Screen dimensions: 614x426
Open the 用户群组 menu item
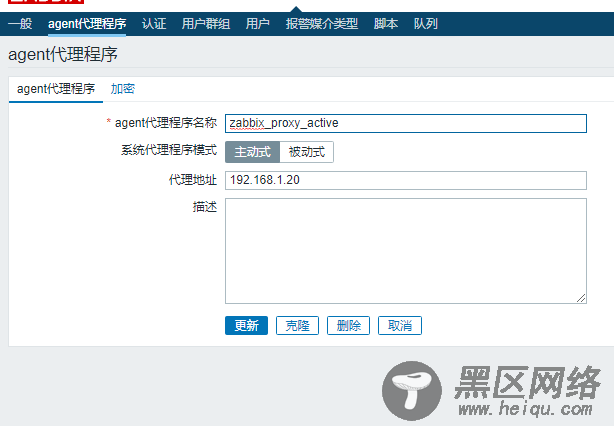206,24
